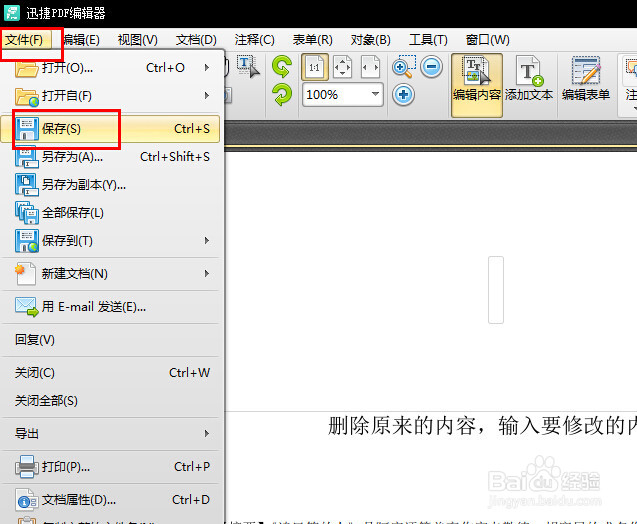The image size is (637, 524).
Task: Click the 迅捷PDF编辑器 app logo
Action: click(x=12, y=13)
